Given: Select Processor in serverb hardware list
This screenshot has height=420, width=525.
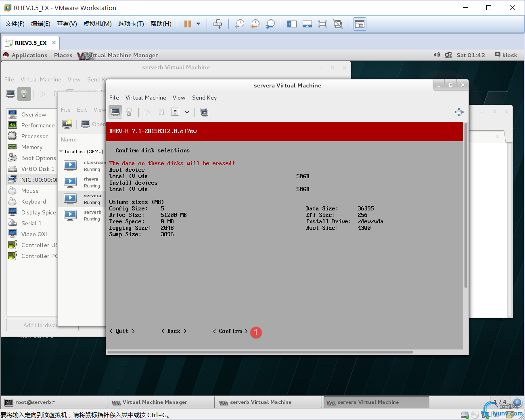Looking at the screenshot, I should 32,136.
